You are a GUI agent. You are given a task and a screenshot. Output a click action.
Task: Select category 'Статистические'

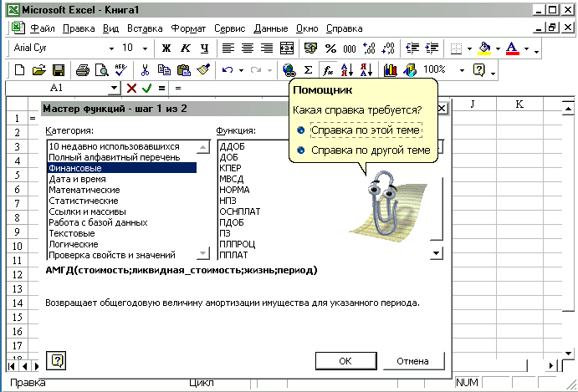(x=121, y=201)
